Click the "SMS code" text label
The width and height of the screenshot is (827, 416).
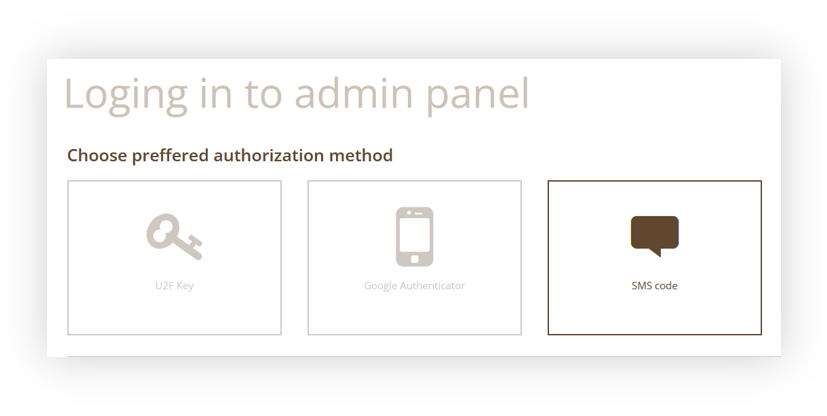coord(655,286)
